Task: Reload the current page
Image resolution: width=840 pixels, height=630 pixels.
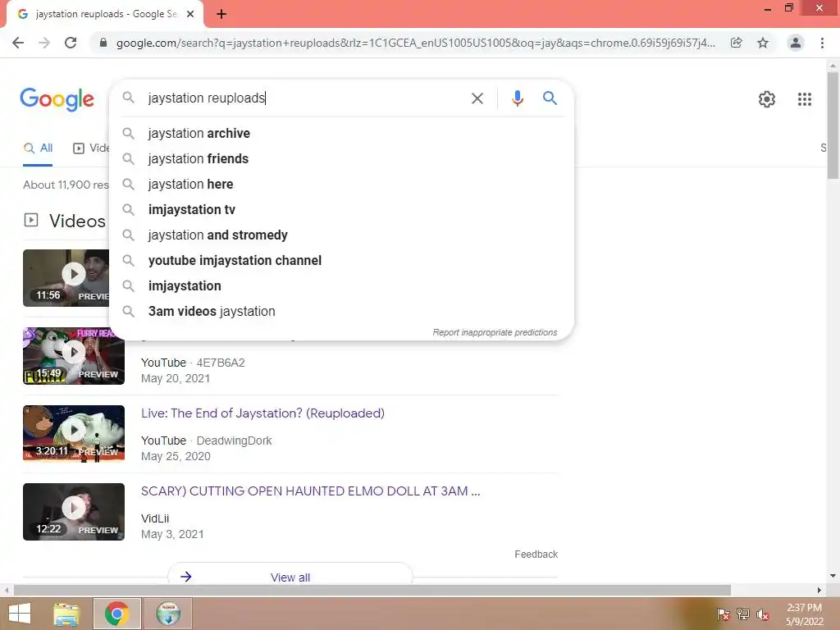Action: tap(71, 43)
